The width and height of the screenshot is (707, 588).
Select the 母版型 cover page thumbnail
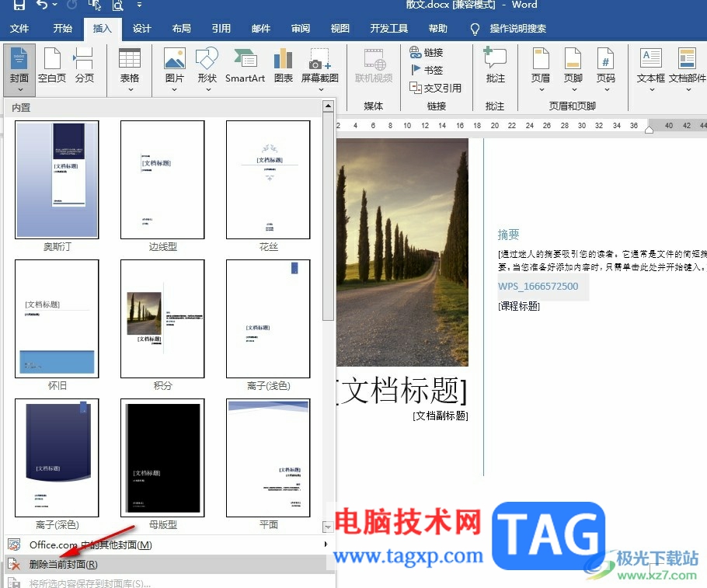(x=162, y=458)
